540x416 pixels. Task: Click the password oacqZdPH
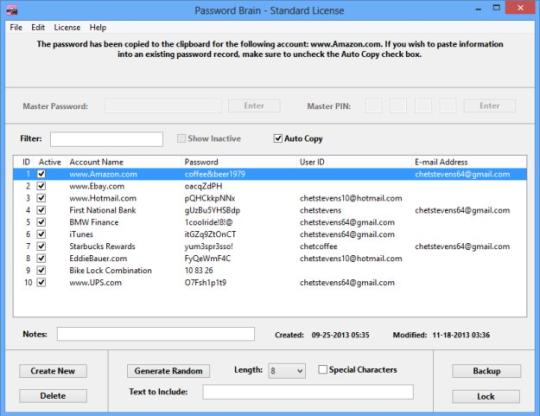(x=203, y=186)
